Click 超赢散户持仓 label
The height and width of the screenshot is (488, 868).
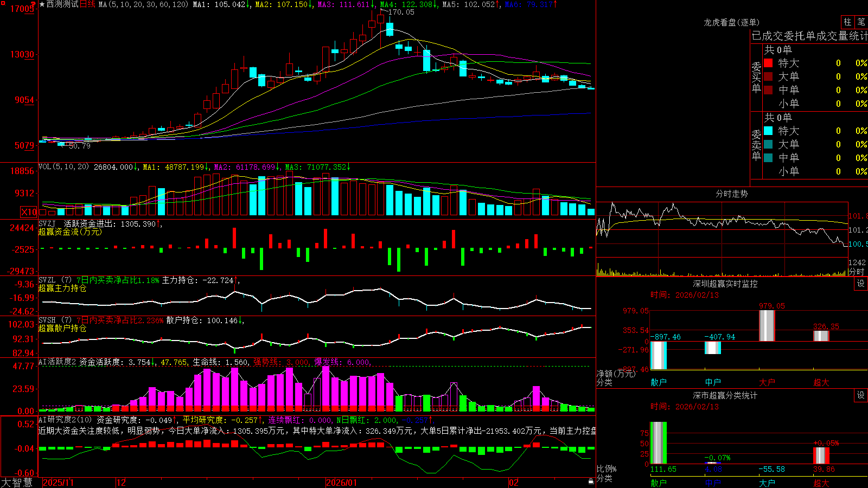[x=62, y=328]
